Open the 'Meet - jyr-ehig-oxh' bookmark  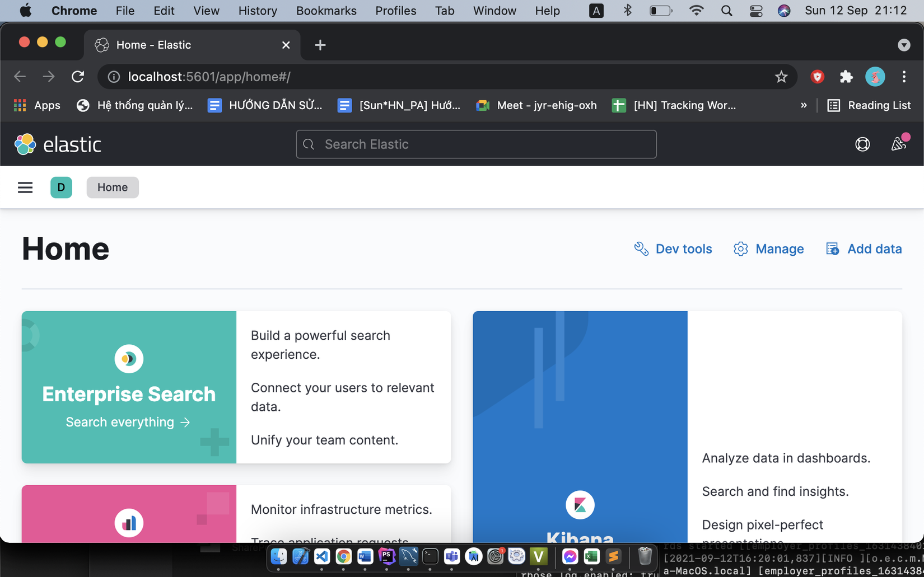click(x=536, y=105)
